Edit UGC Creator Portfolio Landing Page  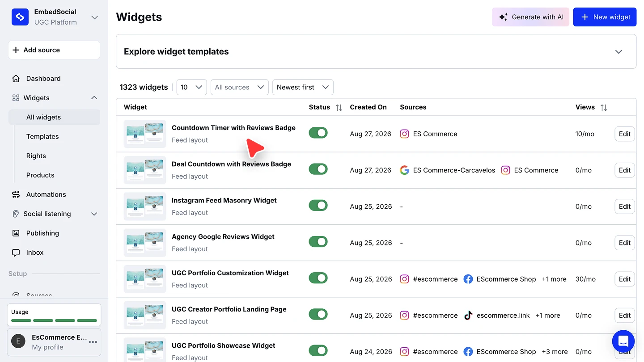(x=625, y=315)
